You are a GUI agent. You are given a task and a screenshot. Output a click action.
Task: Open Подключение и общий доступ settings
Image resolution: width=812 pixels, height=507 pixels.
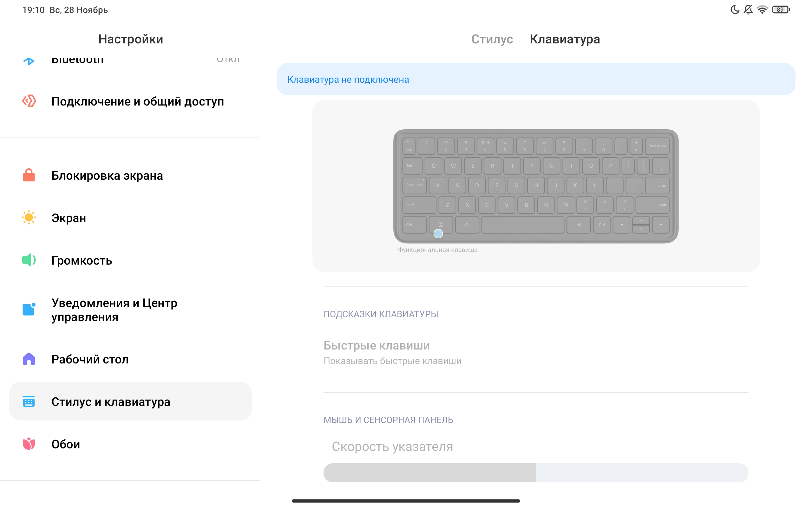[x=138, y=101]
